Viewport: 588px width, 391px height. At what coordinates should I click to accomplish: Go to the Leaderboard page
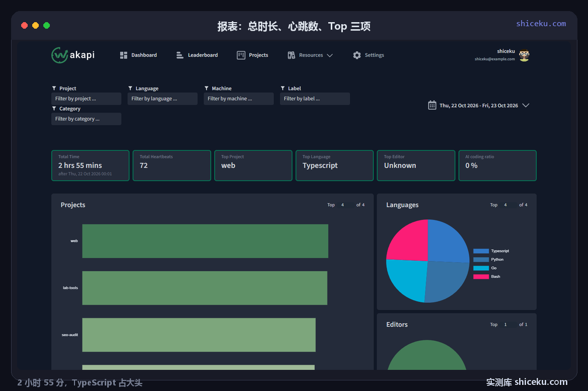point(197,55)
